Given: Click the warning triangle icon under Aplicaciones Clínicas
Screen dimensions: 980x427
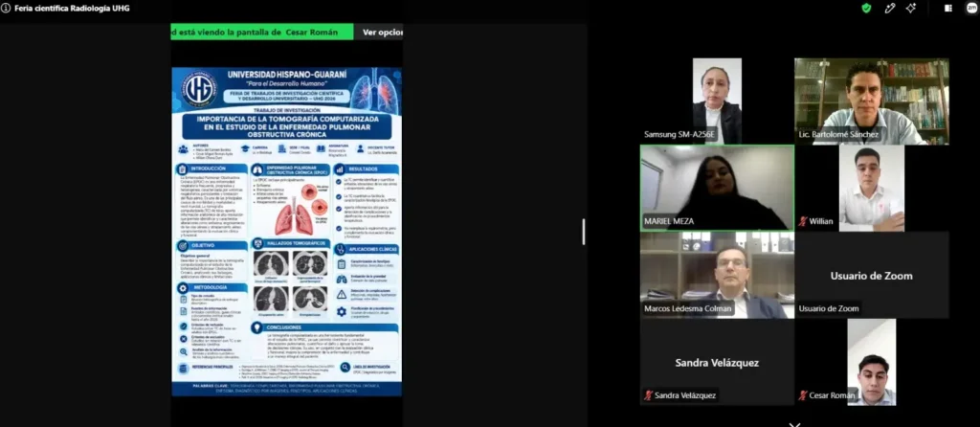Looking at the screenshot, I should [x=342, y=294].
